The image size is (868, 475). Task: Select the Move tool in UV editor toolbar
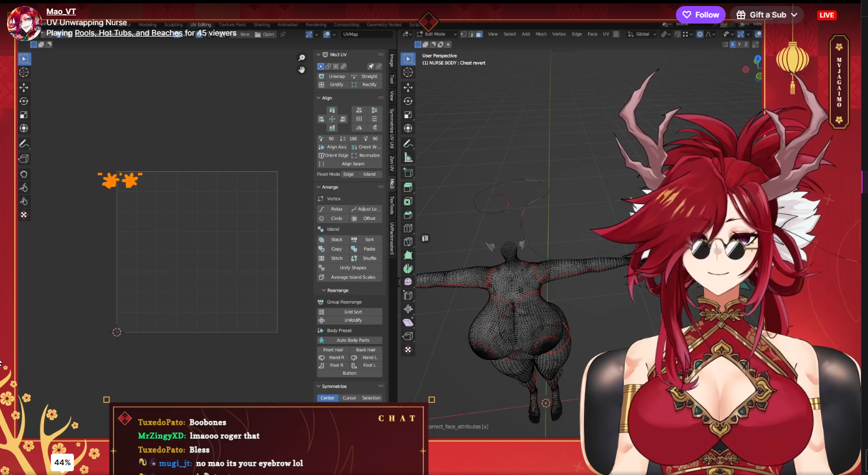[24, 88]
